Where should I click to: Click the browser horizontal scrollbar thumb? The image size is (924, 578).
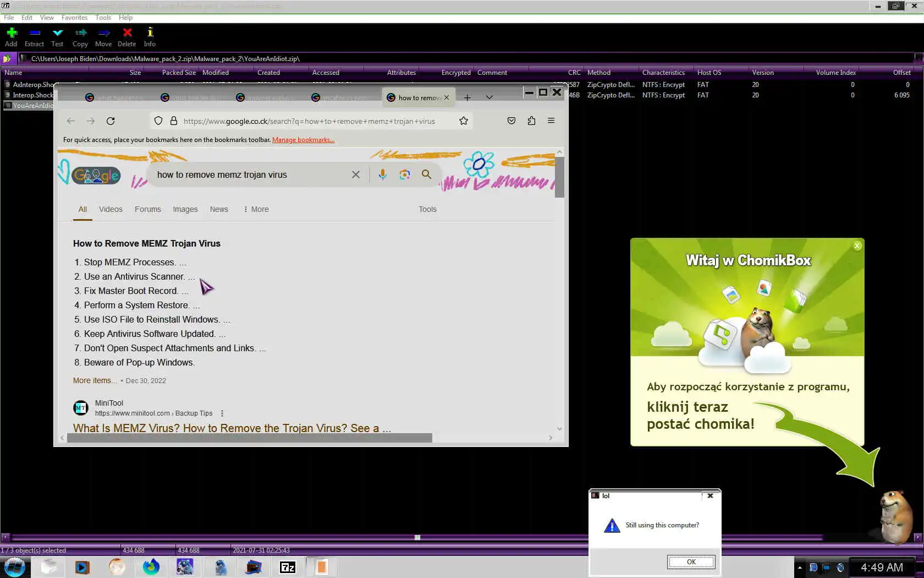[x=250, y=438]
